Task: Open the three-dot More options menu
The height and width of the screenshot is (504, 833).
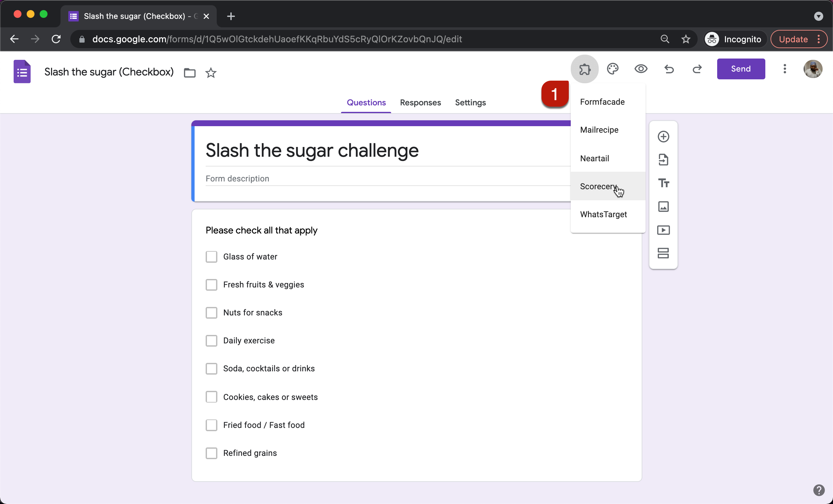Action: click(785, 69)
